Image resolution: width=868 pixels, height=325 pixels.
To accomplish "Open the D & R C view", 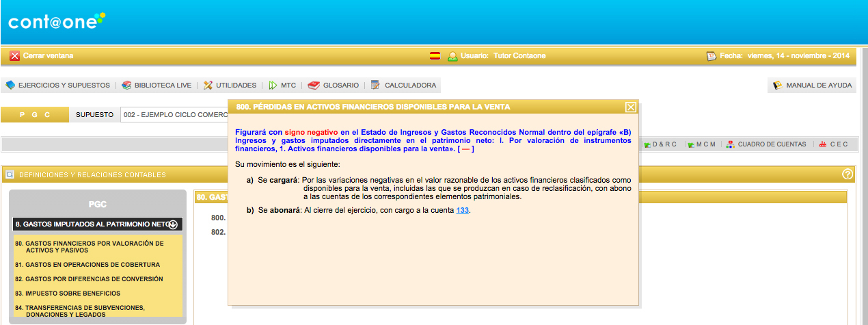I will pyautogui.click(x=664, y=144).
